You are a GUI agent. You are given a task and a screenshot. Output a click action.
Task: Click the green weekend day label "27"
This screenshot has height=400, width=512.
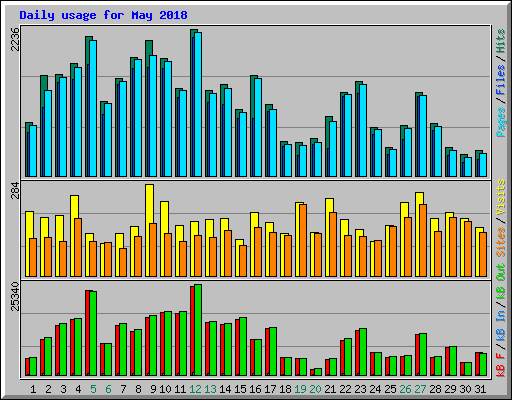click(x=420, y=389)
